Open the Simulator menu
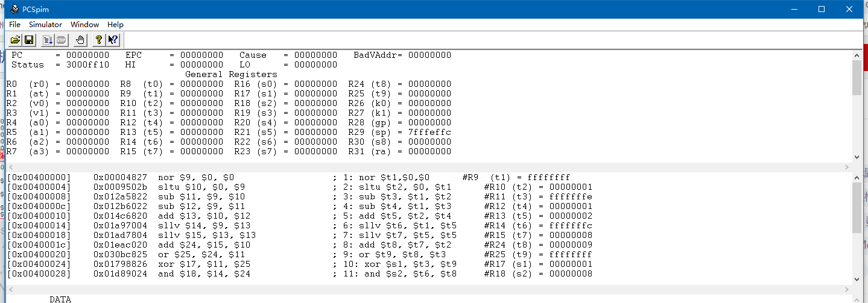Image resolution: width=868 pixels, height=303 pixels. (45, 25)
